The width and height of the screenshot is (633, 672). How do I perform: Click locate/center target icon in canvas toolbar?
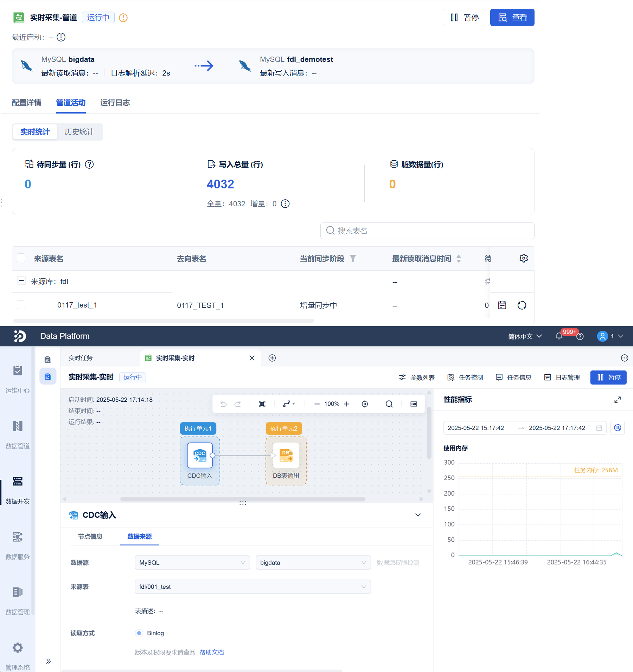click(x=365, y=404)
